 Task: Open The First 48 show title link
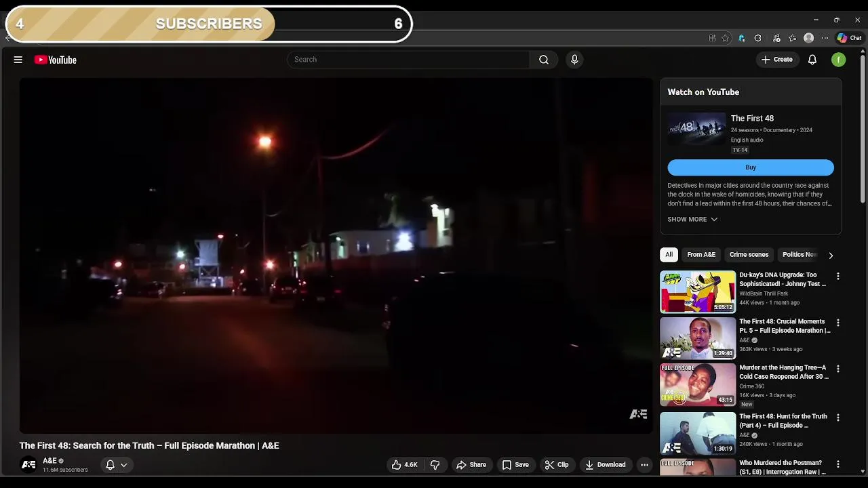pyautogui.click(x=752, y=119)
